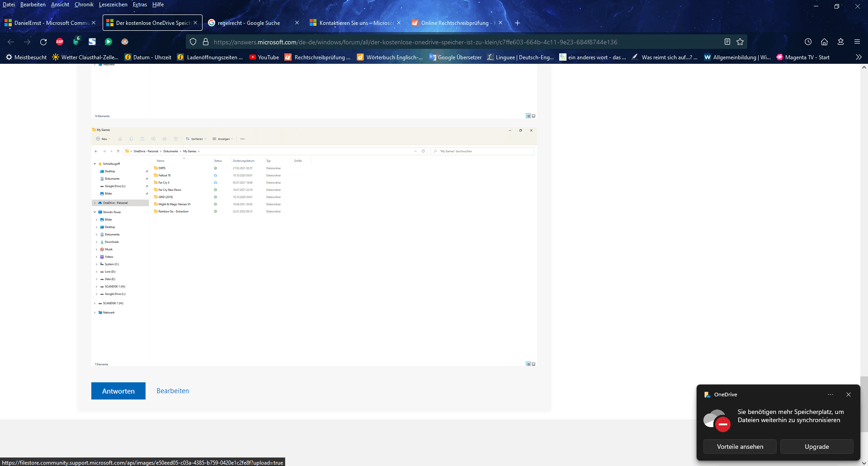This screenshot has width=868, height=466.
Task: Open the Ladenöffnungszeiten bookmark
Action: click(210, 57)
